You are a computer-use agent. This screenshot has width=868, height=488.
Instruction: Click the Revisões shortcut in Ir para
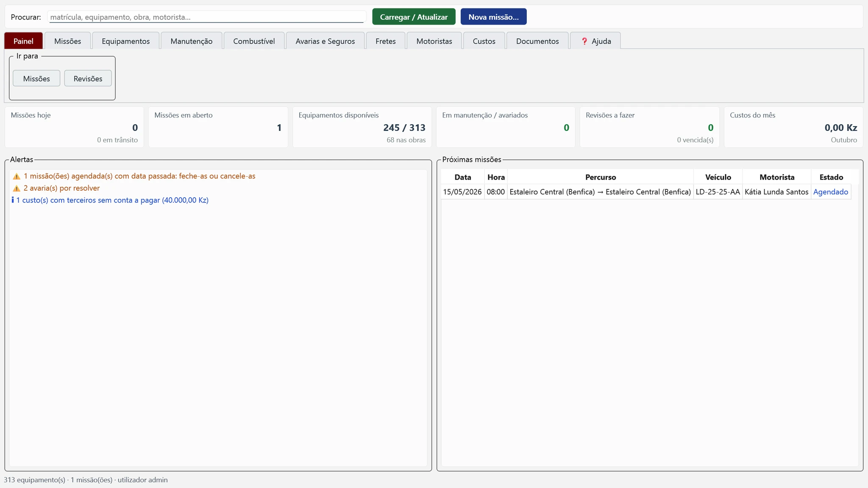click(88, 78)
